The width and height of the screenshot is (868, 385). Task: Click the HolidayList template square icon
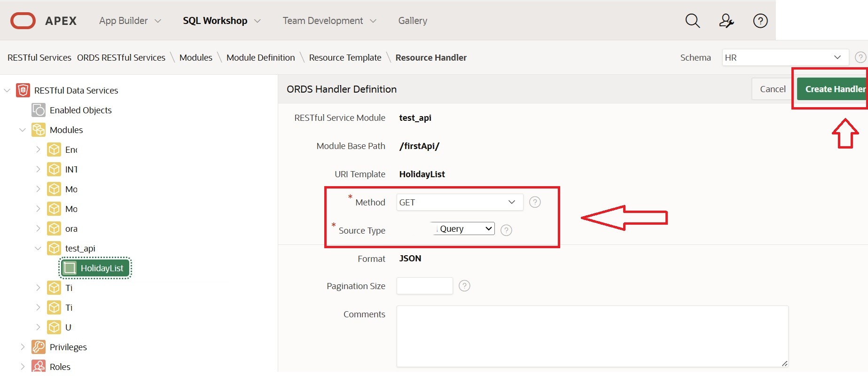click(x=70, y=268)
